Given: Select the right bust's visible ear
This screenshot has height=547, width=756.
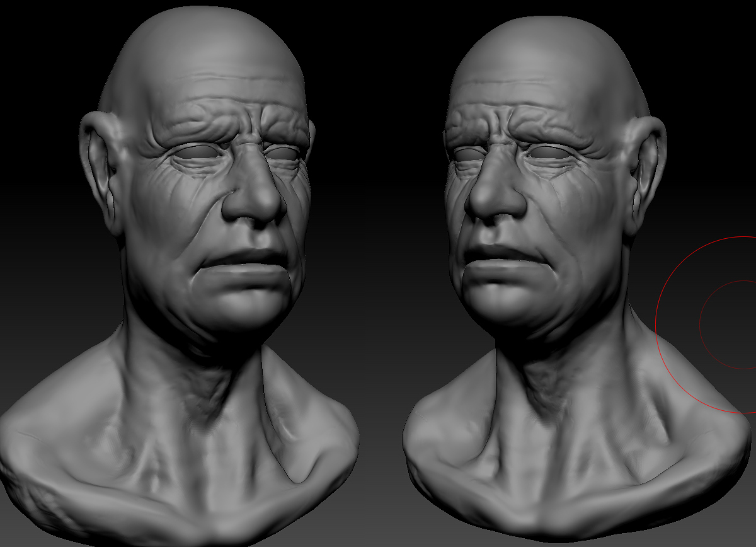Looking at the screenshot, I should click(x=644, y=175).
